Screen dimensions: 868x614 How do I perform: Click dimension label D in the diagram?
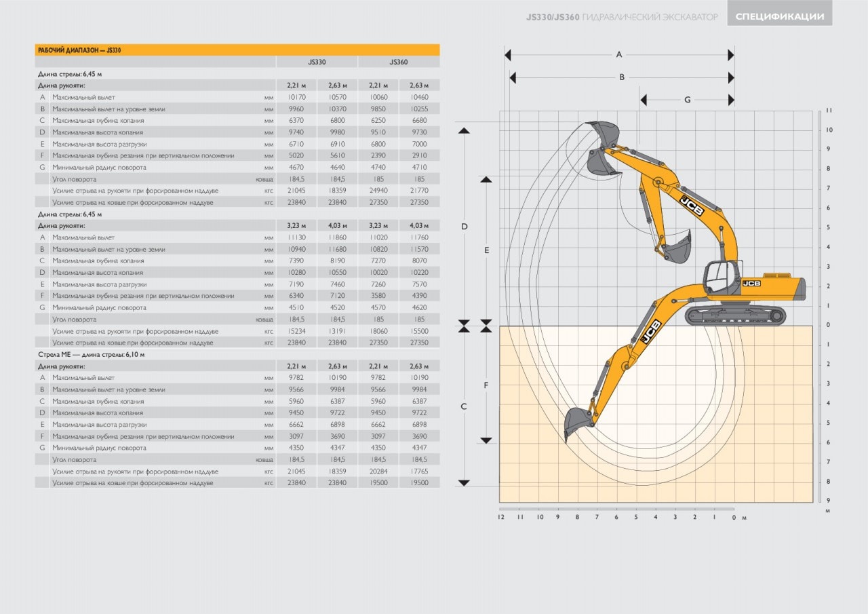[x=465, y=227]
